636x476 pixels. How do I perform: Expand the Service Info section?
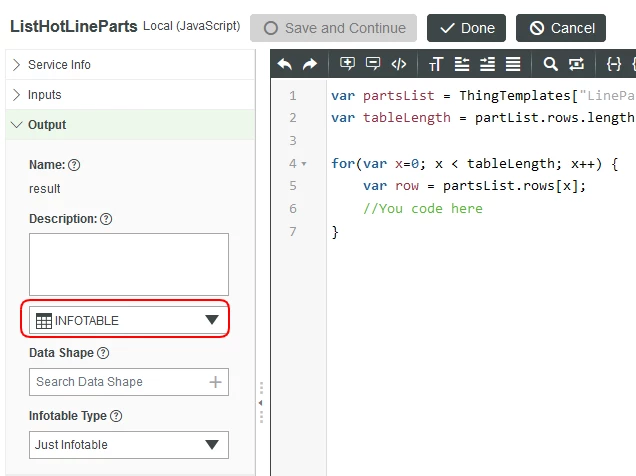[130, 65]
